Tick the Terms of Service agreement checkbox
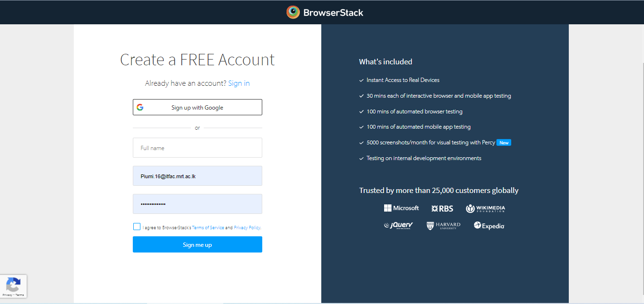 click(137, 227)
